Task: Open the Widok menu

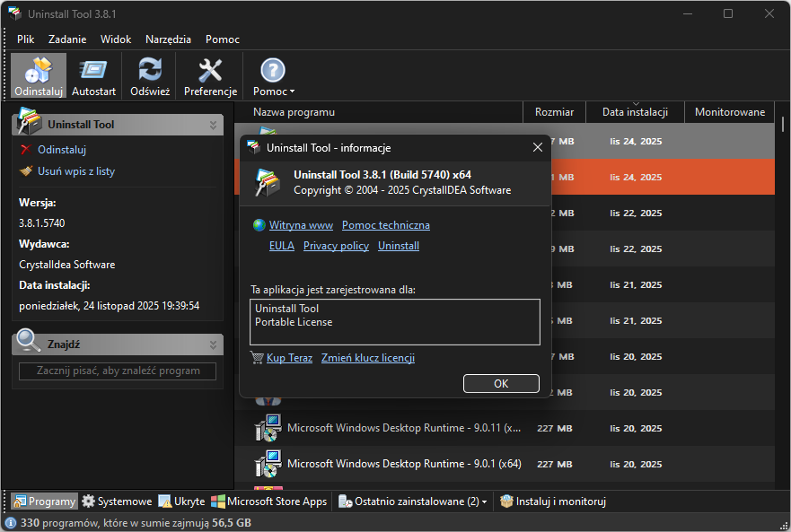Action: [116, 39]
